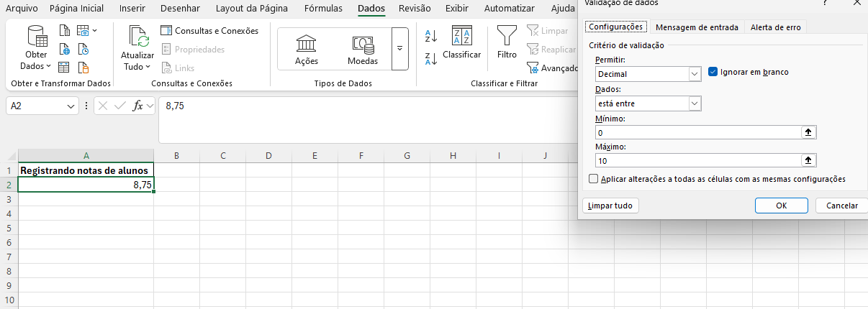The width and height of the screenshot is (868, 309).
Task: Select column G header
Action: (407, 156)
